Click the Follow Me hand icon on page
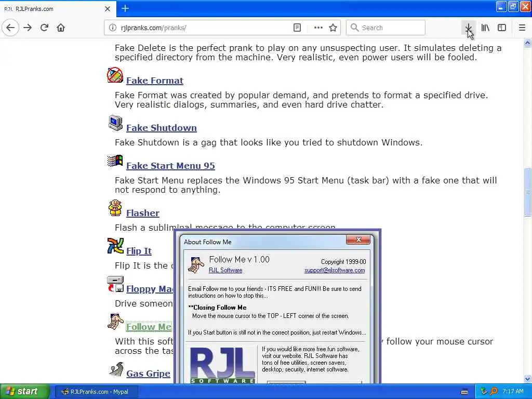This screenshot has width=532, height=399. pos(115,322)
